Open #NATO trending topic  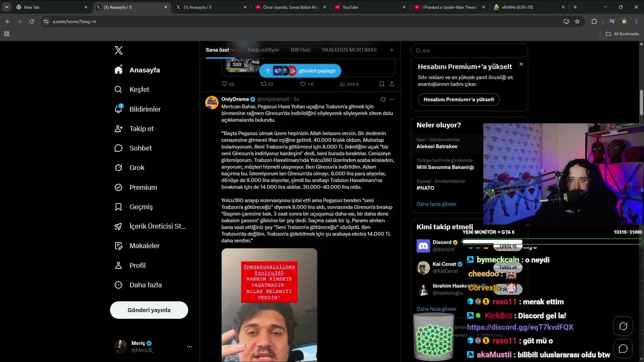pos(425,188)
